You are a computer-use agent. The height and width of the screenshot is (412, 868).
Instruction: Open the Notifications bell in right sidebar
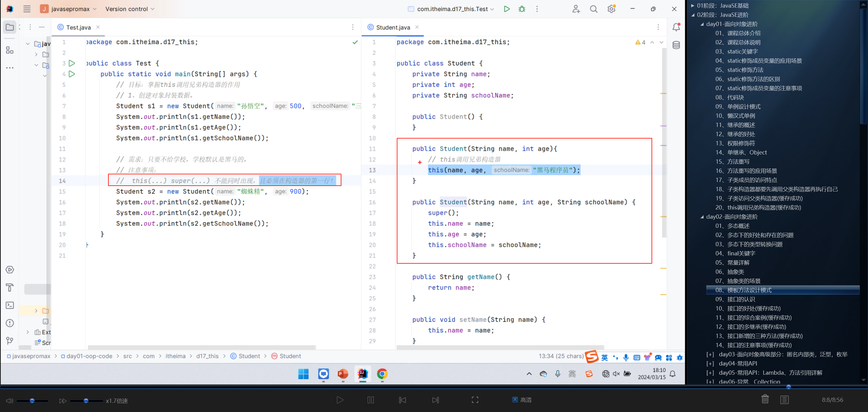pos(676,27)
